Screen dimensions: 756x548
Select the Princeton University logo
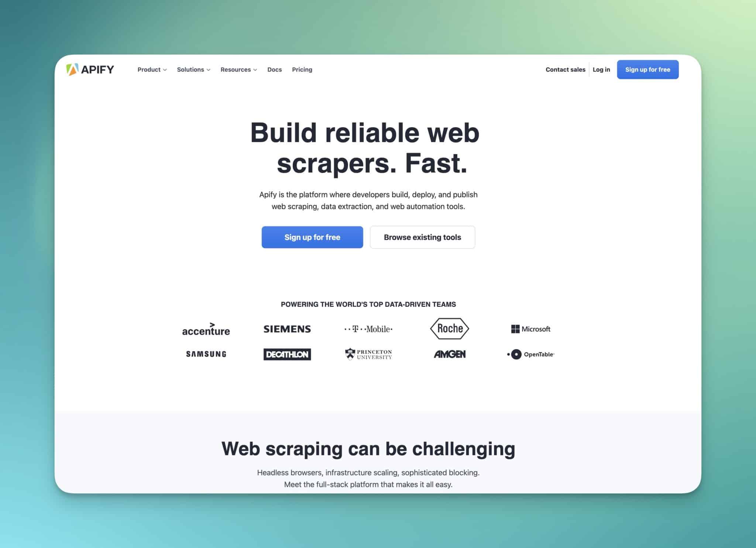(368, 354)
